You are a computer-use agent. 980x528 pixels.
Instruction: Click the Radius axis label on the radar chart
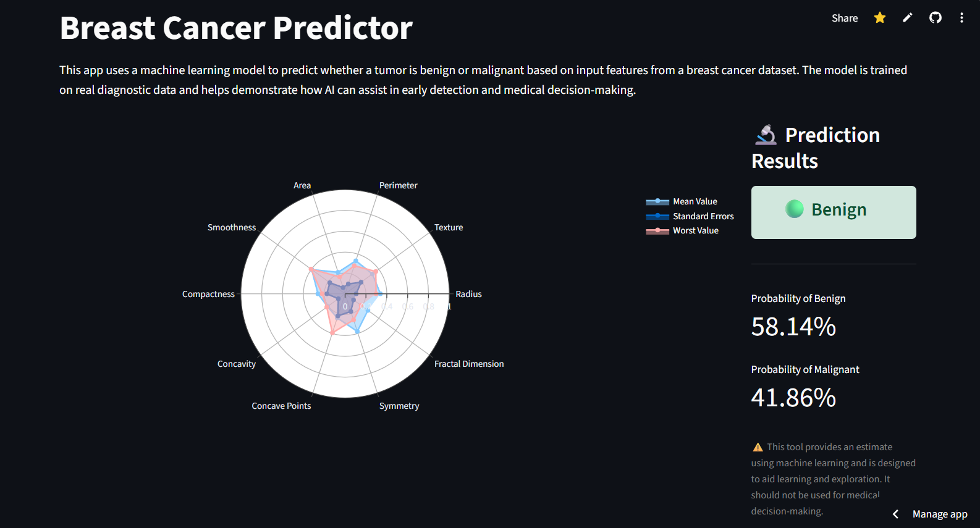pyautogui.click(x=468, y=293)
